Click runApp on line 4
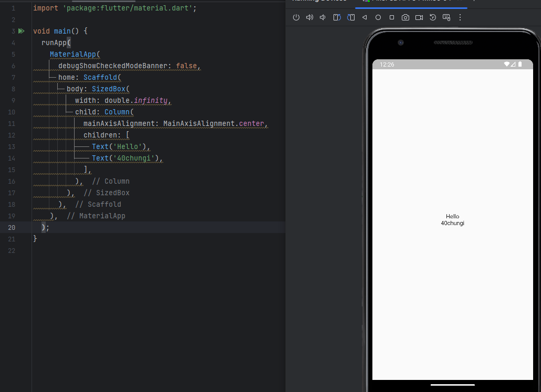 click(x=54, y=43)
